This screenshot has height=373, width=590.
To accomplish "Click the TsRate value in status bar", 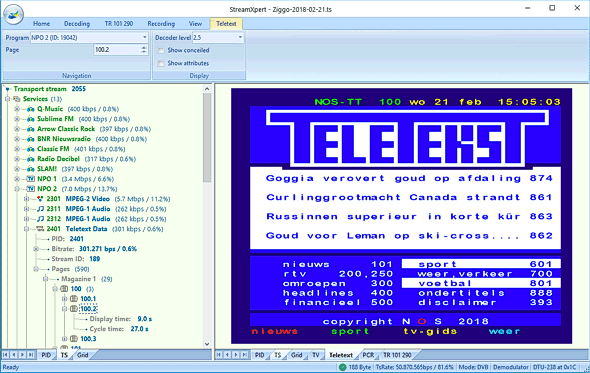I will 414,367.
